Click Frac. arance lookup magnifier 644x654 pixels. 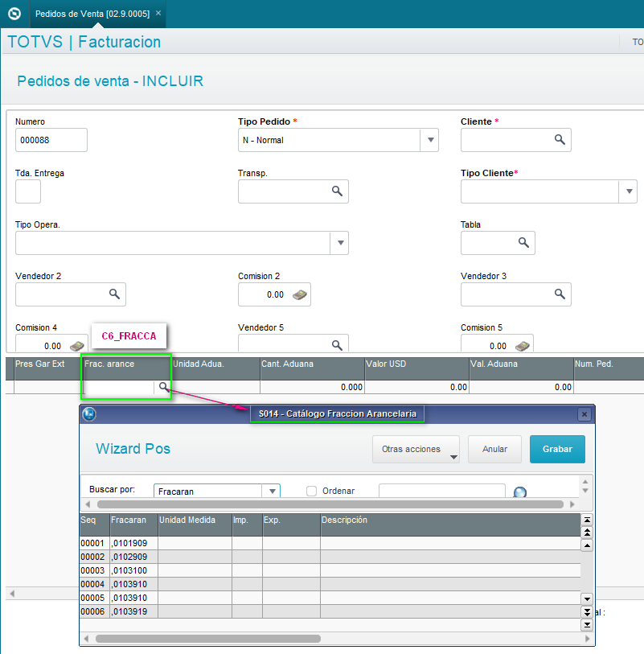[163, 387]
